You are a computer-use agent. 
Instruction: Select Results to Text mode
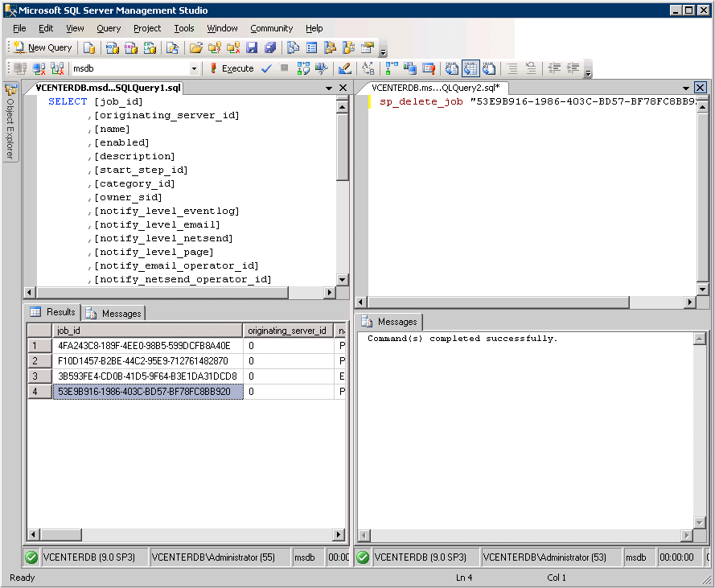coord(452,68)
